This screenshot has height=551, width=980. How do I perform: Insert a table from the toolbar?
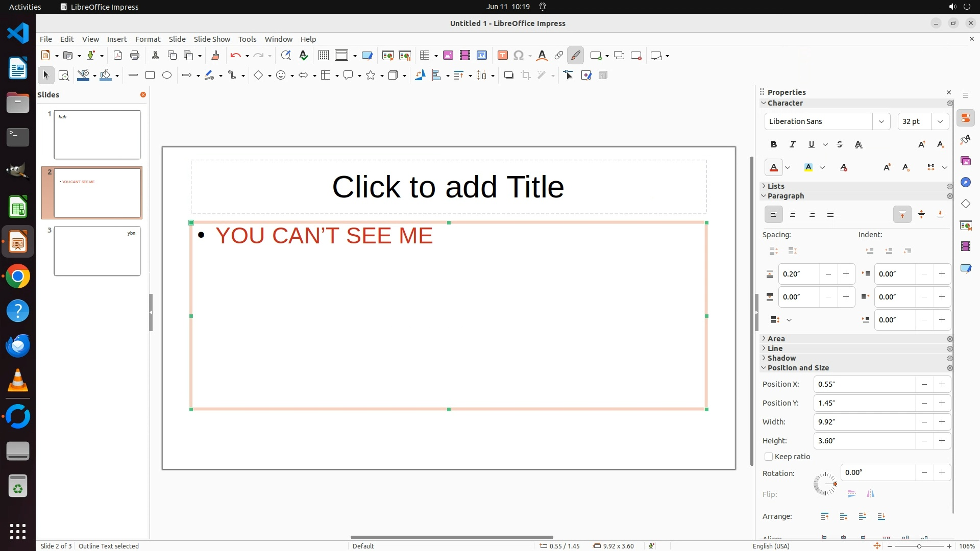click(424, 56)
